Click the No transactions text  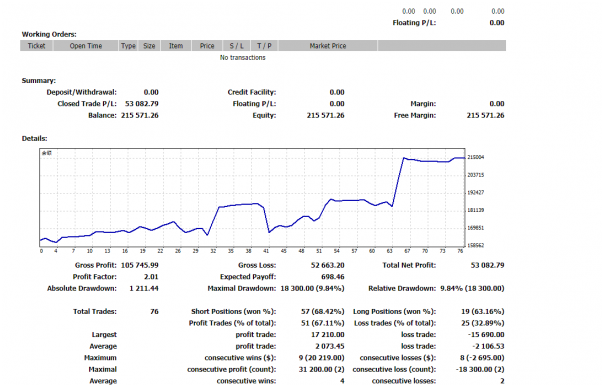tap(243, 57)
